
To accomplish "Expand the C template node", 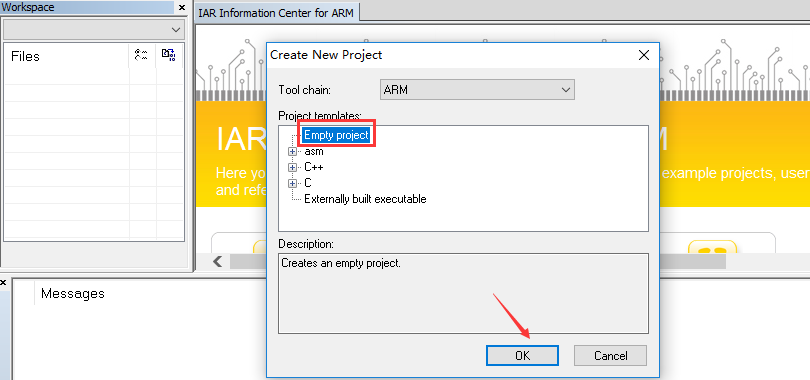I will 293,183.
